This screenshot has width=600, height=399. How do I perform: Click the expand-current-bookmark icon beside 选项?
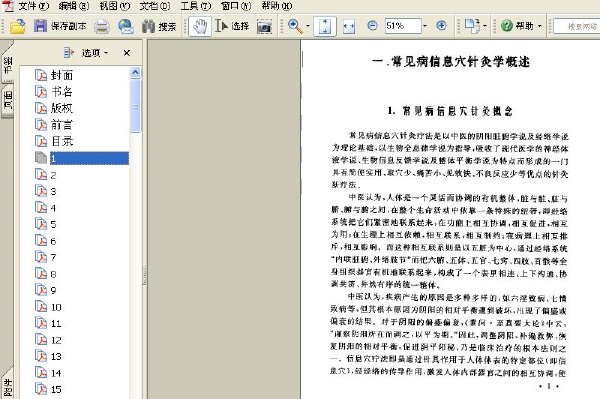[69, 53]
